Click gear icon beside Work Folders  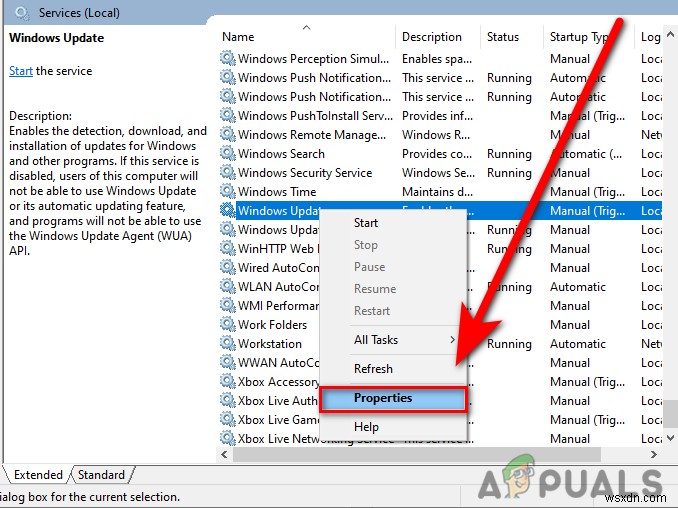[x=227, y=324]
